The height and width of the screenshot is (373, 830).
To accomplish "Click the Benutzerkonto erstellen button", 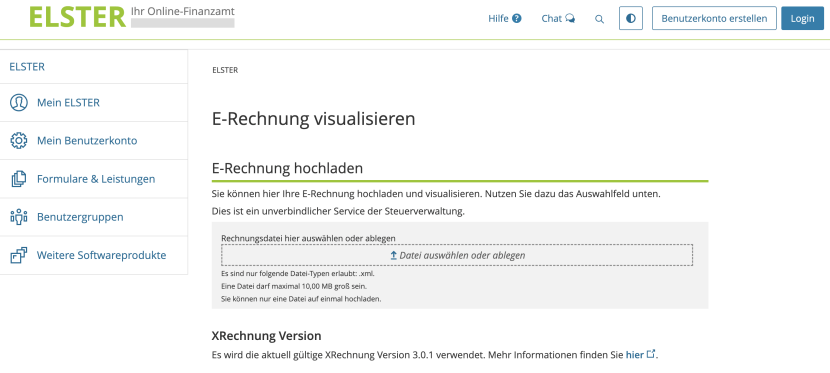I will tap(714, 19).
